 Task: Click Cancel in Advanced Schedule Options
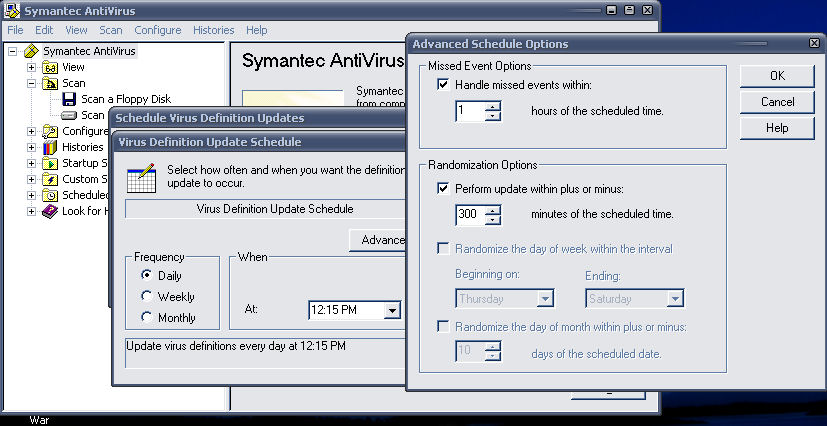click(x=777, y=102)
